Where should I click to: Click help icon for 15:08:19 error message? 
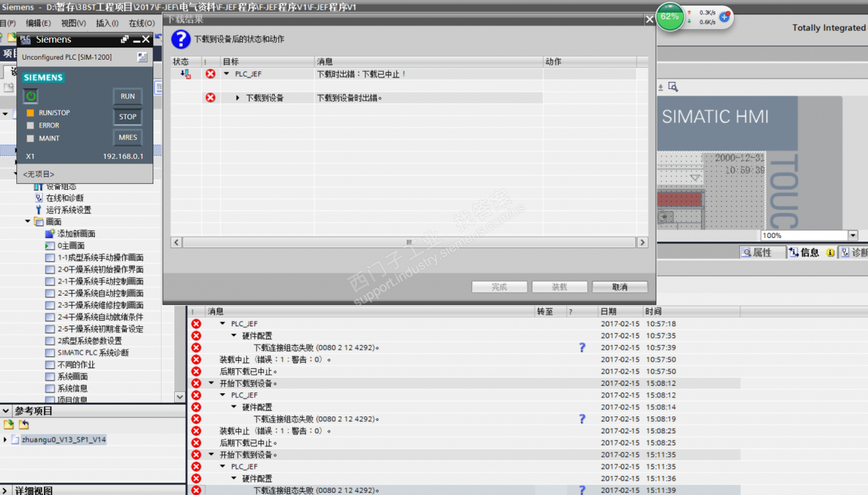pos(582,419)
